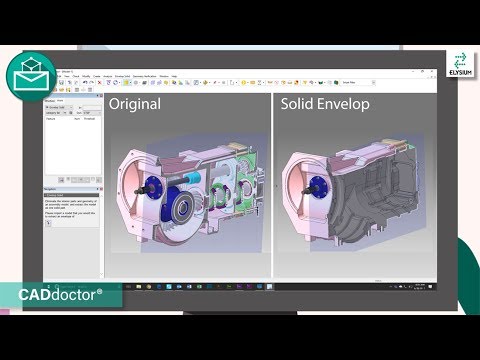Open the Geometry Verification menu
The height and width of the screenshot is (360, 480).
pyautogui.click(x=144, y=76)
